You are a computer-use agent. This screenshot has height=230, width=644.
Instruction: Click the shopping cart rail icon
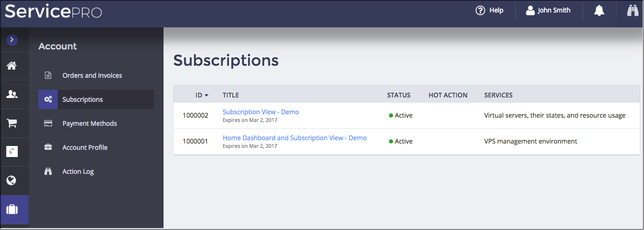click(12, 123)
